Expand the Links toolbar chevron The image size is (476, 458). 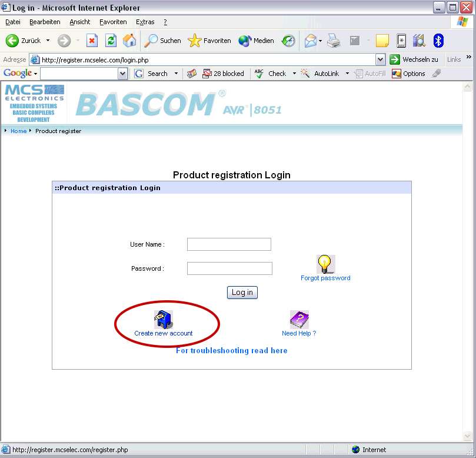469,57
